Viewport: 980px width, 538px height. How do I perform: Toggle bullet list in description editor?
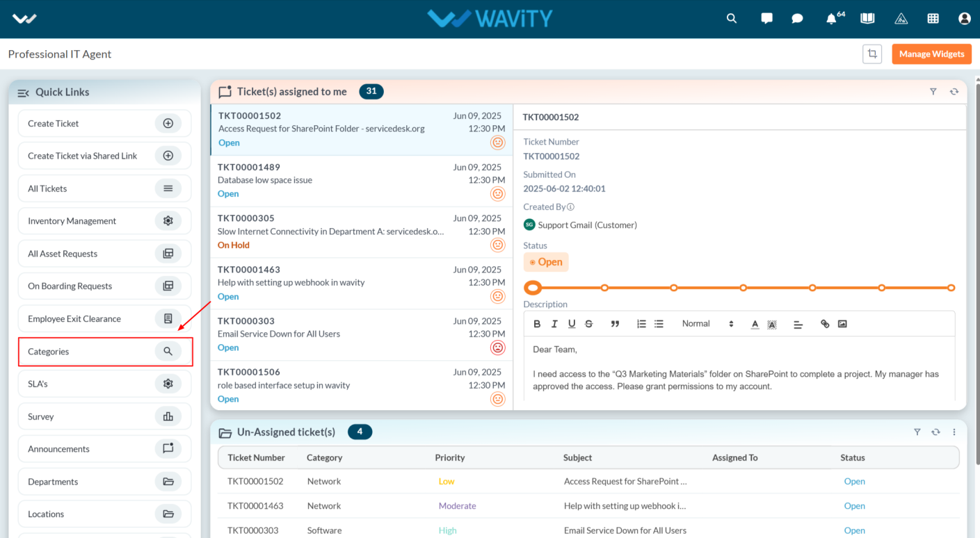(659, 324)
